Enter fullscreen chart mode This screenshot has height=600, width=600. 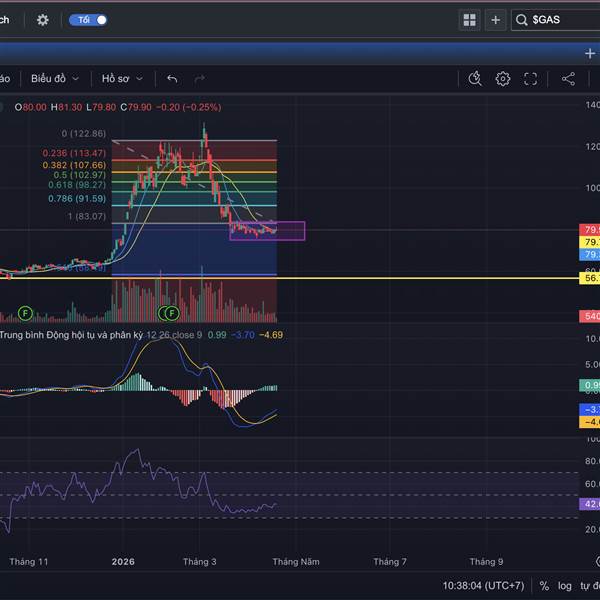531,79
